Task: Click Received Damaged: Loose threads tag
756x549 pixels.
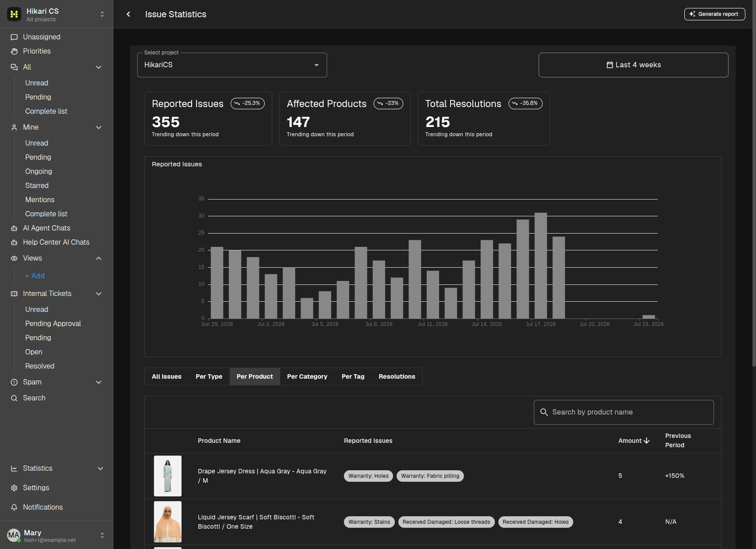Action: 446,522
